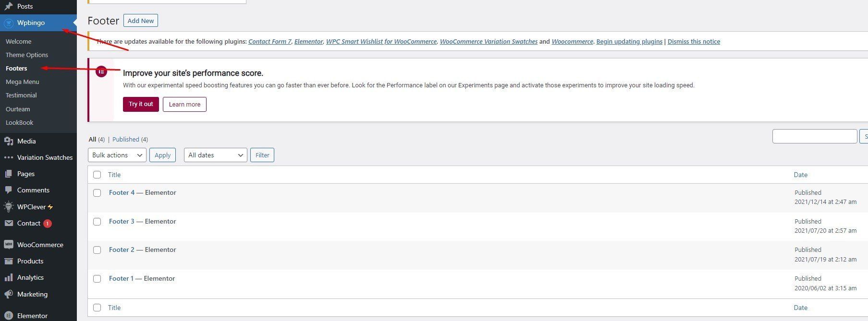The height and width of the screenshot is (321, 868).
Task: Go to Mega Menu in Wpbingo submenu
Action: coord(23,82)
